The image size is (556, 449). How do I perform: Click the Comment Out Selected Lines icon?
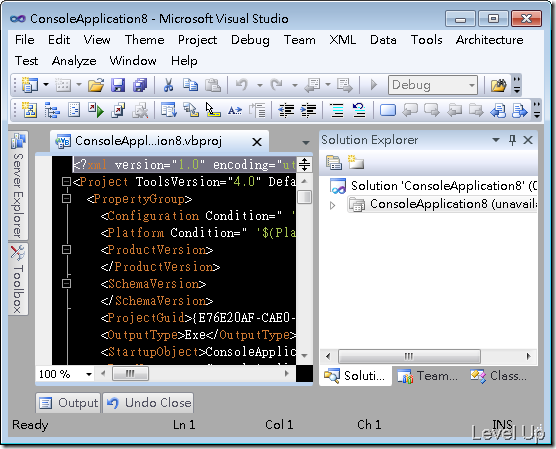(337, 110)
